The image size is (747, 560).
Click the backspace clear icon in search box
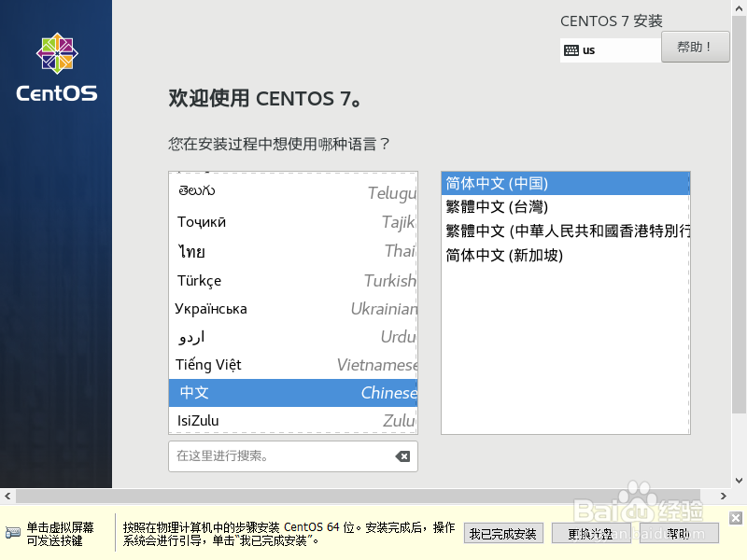[x=402, y=456]
